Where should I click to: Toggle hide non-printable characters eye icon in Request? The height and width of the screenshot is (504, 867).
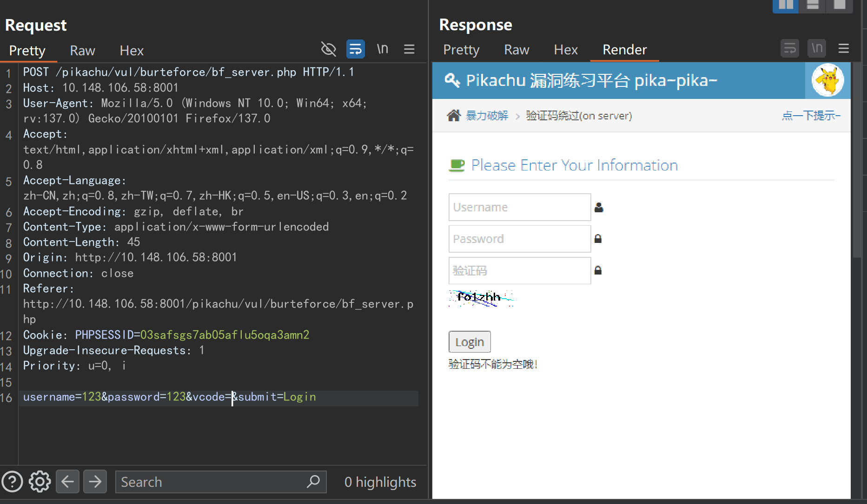click(328, 49)
